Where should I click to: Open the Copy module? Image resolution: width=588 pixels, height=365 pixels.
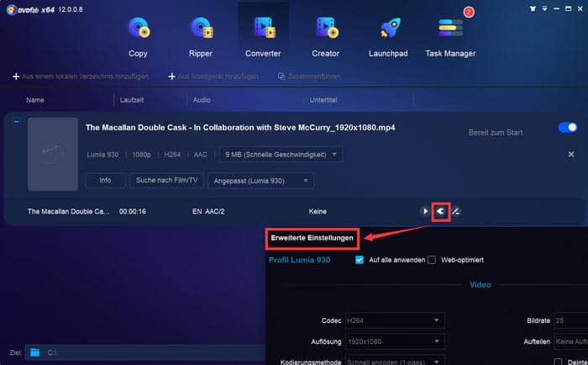[138, 37]
